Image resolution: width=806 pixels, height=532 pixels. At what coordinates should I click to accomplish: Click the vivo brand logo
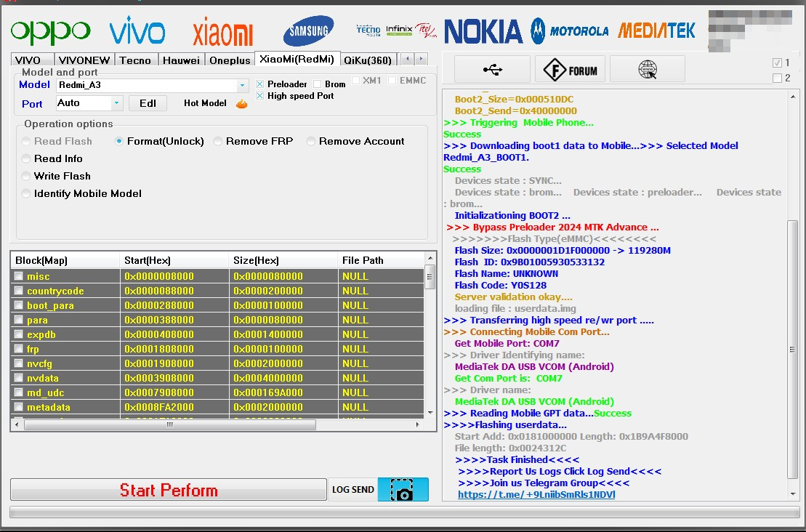[x=137, y=31]
